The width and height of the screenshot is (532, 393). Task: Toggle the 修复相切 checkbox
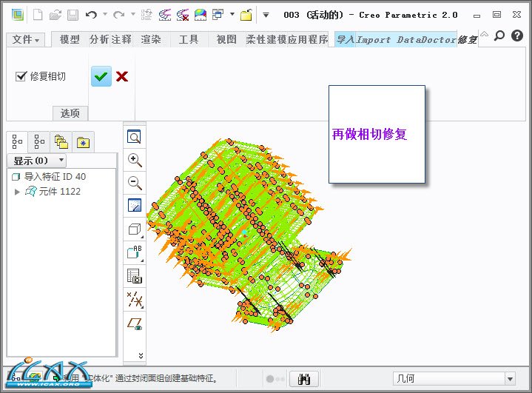[21, 76]
